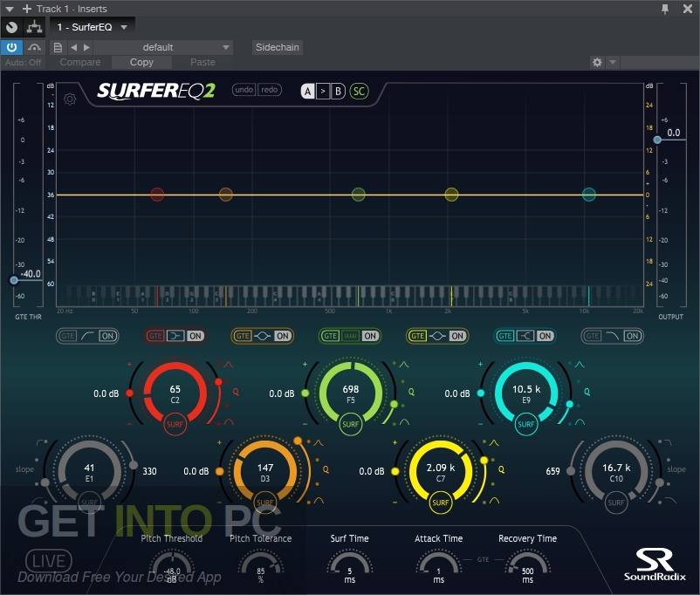Click the redo button
The width and height of the screenshot is (700, 595).
(269, 90)
